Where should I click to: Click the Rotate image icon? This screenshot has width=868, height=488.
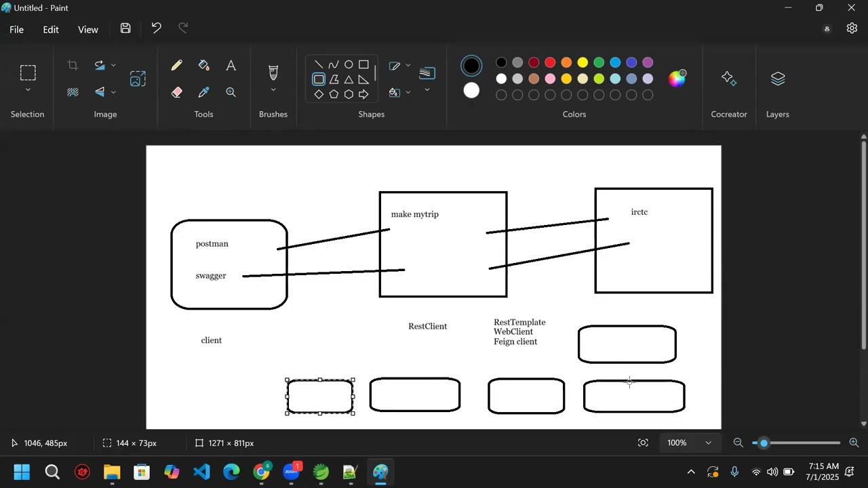point(100,66)
